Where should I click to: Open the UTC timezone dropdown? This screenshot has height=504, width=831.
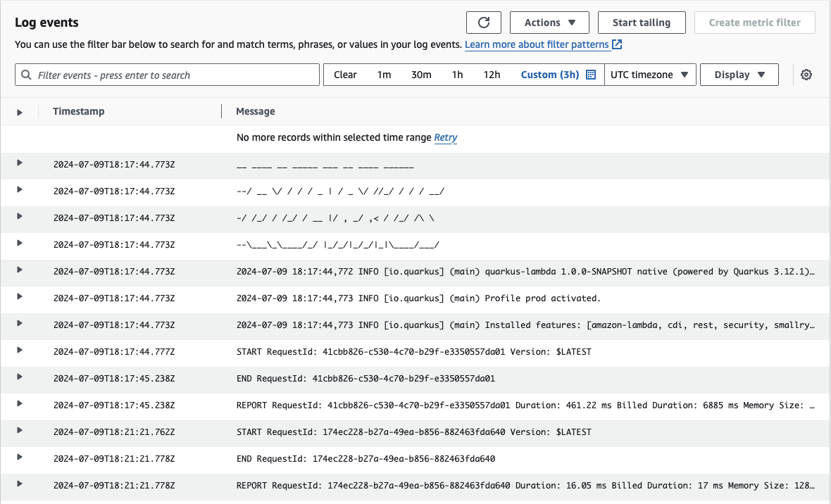(649, 74)
